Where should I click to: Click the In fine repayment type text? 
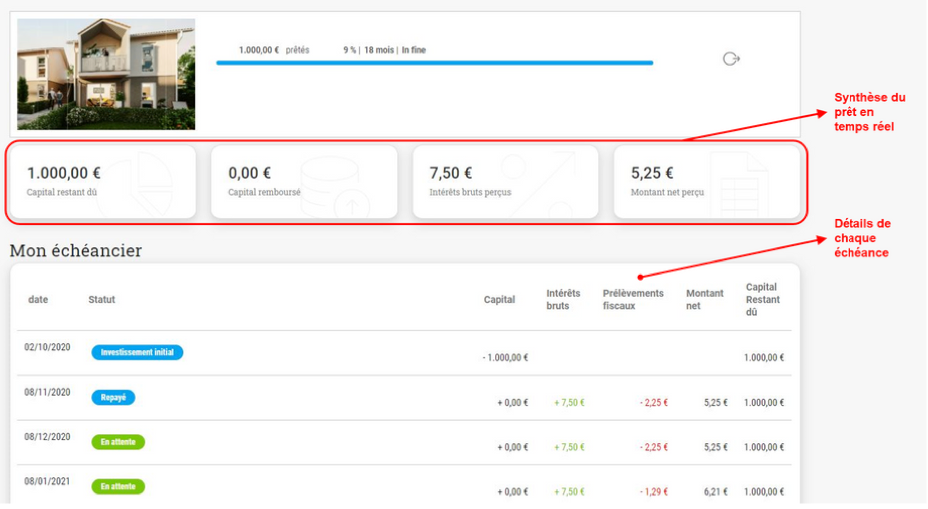[414, 50]
